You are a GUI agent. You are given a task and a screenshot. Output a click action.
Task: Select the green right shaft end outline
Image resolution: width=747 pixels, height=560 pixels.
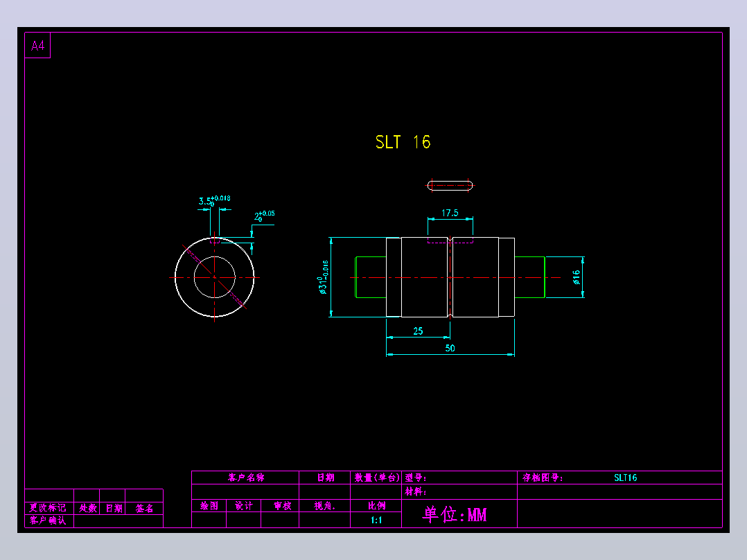tap(529, 277)
